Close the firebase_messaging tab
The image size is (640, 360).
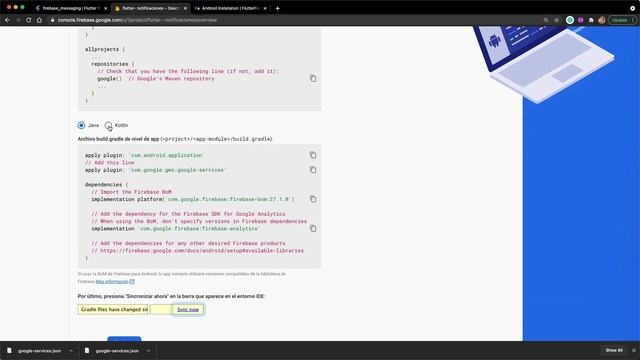pos(106,8)
